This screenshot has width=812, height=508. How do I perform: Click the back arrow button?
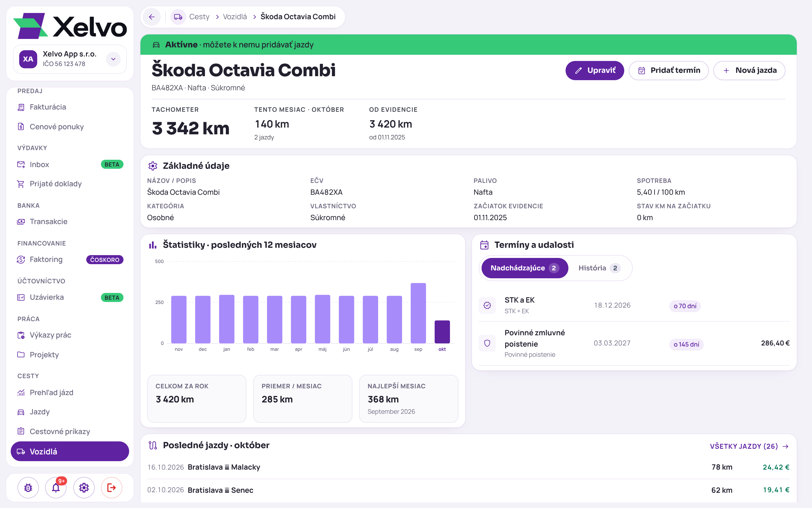point(152,17)
